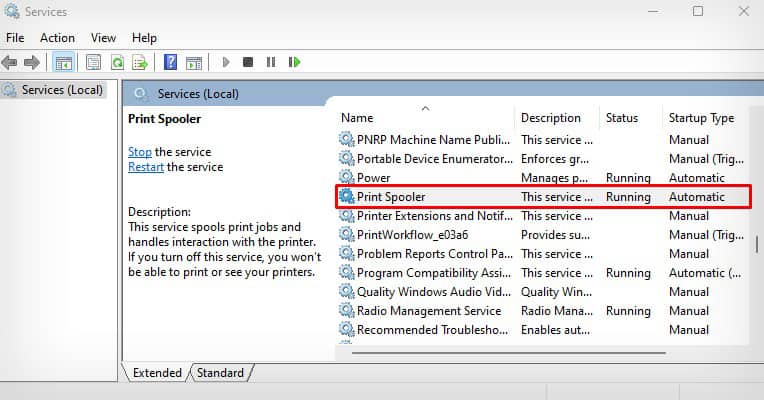Viewport: 764px width, 400px height.
Task: Click the Recommended Troubleshooting gear icon
Action: click(346, 329)
